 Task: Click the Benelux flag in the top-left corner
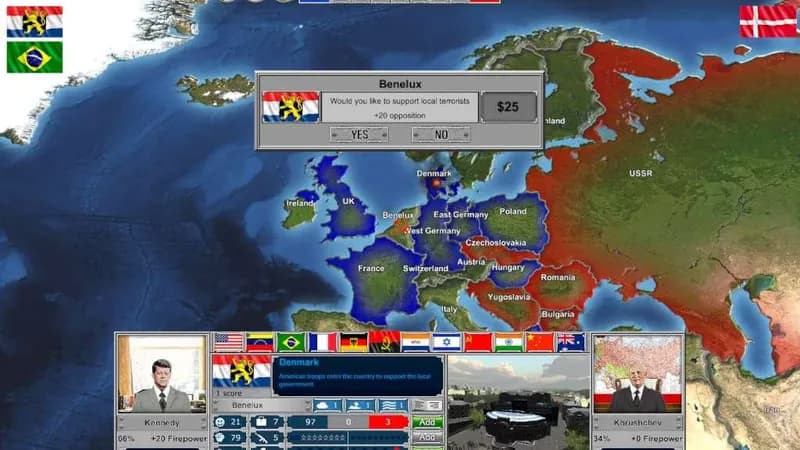(35, 22)
